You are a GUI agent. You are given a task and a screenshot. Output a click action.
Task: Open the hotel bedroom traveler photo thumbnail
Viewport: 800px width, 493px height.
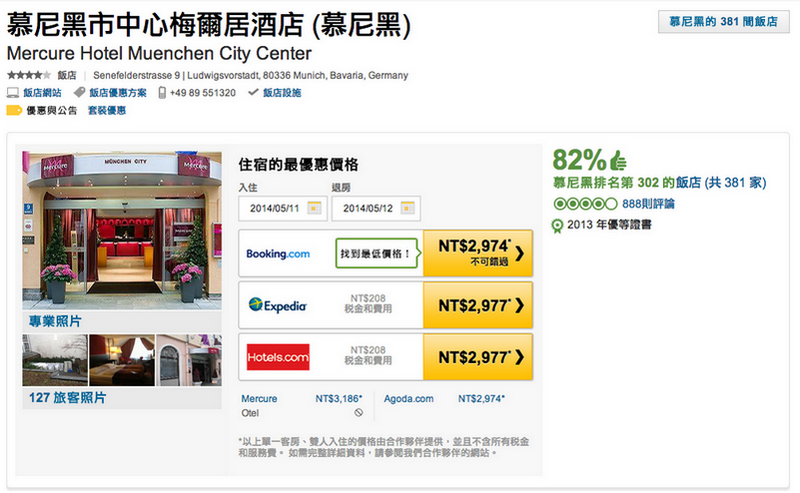[x=122, y=360]
